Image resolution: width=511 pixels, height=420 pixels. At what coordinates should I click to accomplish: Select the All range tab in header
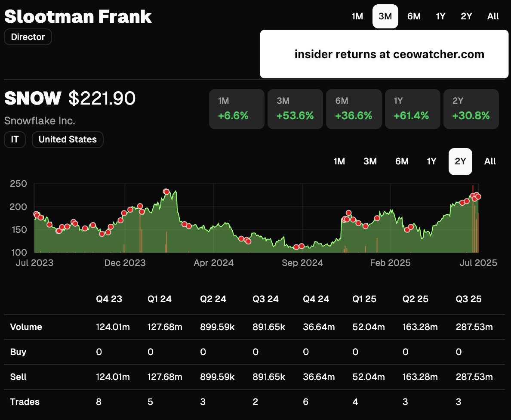(493, 16)
